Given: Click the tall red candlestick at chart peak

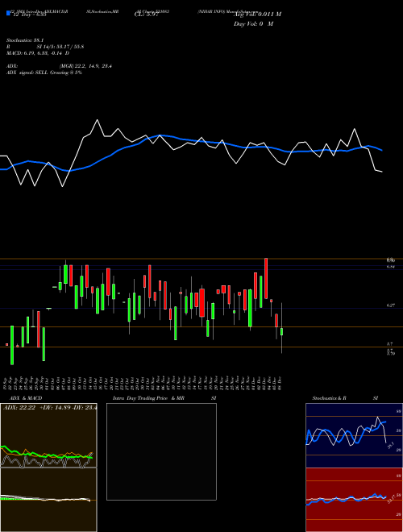Looking at the screenshot, I should point(266,278).
